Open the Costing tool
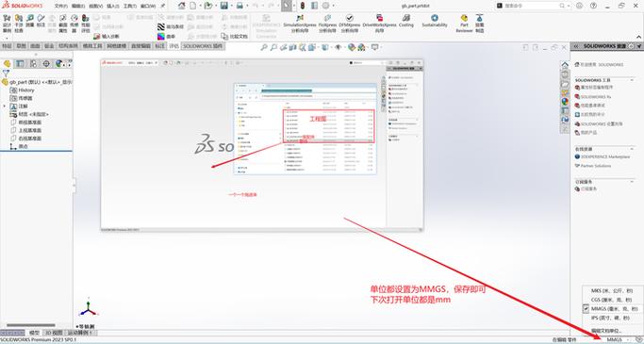Image resolution: width=644 pixels, height=344 pixels. click(x=406, y=21)
